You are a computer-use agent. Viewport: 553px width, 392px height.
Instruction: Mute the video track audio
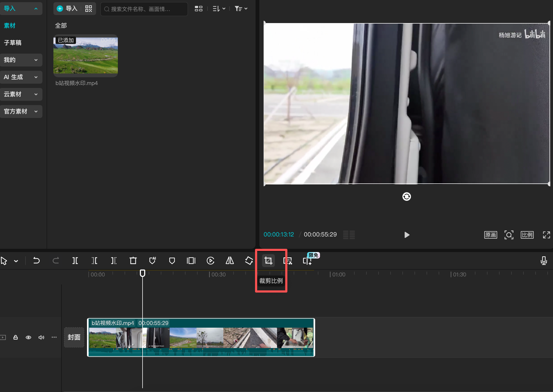41,337
